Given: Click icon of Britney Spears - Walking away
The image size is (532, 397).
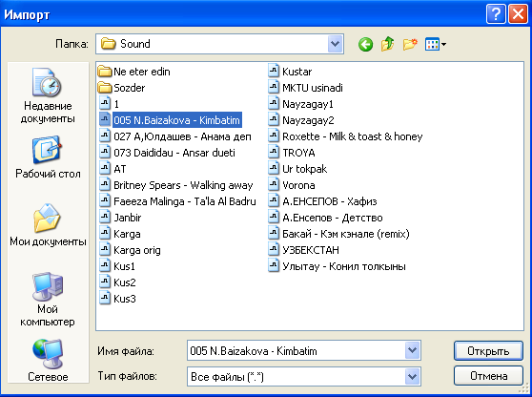Looking at the screenshot, I should click(x=105, y=185).
